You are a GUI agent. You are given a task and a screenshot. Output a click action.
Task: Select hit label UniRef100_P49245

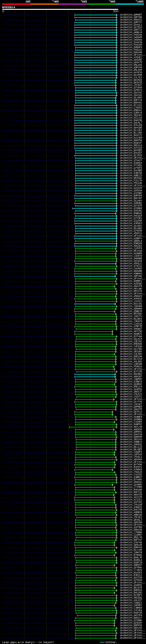pos(131,45)
